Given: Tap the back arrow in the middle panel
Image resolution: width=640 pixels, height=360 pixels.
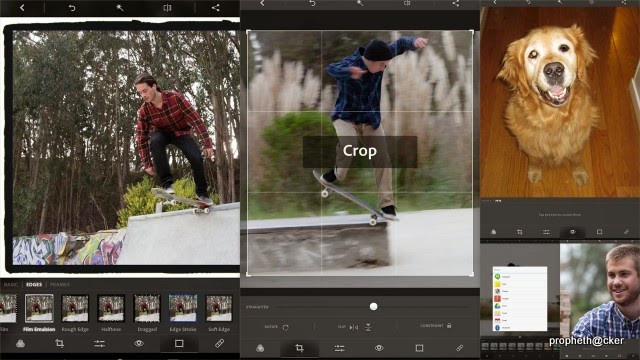Looking at the screenshot, I should pyautogui.click(x=262, y=3).
